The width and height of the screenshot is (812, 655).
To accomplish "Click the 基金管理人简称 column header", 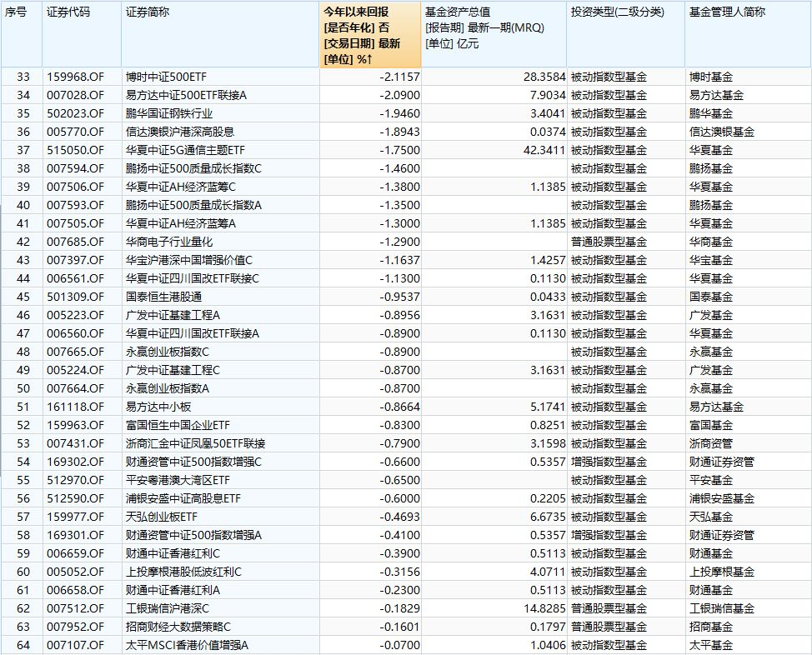I will tap(749, 35).
